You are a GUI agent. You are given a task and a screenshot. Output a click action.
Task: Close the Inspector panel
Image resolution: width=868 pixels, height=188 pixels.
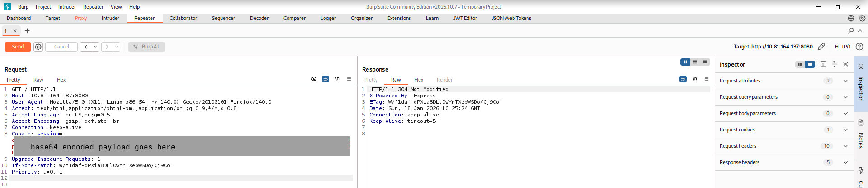(x=845, y=64)
